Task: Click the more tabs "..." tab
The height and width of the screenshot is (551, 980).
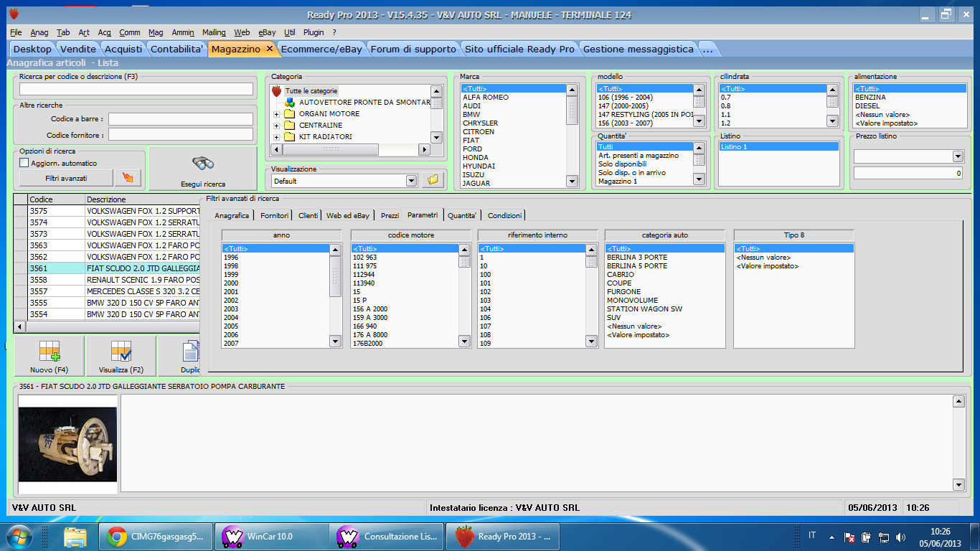Action: [708, 49]
